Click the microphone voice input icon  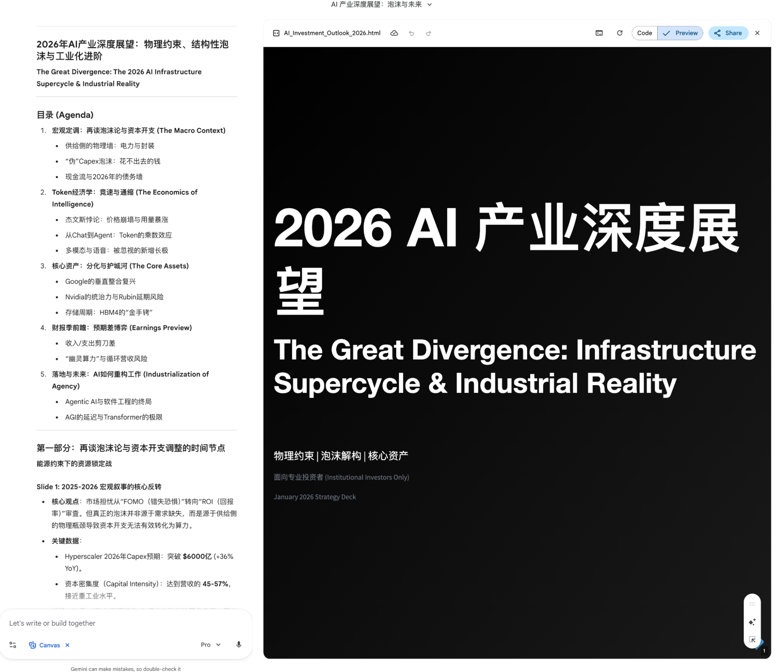[238, 645]
